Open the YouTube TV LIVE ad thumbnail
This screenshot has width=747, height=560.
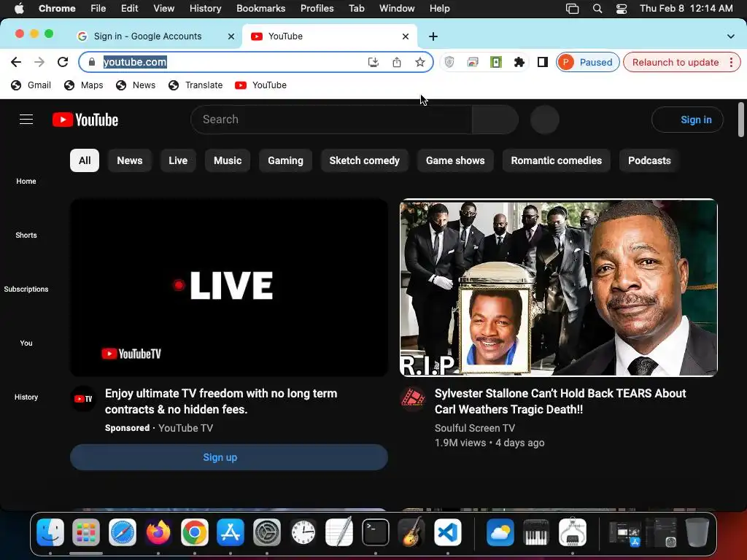[x=228, y=287]
